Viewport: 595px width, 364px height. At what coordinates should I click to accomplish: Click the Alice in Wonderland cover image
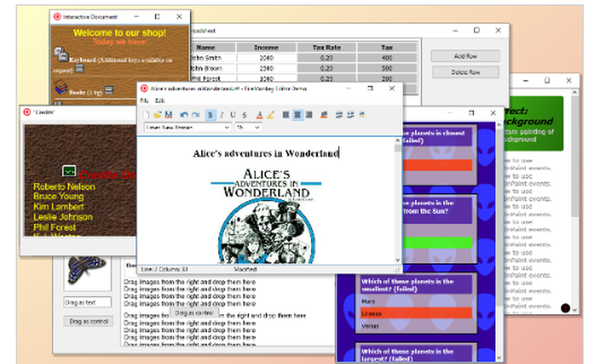(267, 216)
